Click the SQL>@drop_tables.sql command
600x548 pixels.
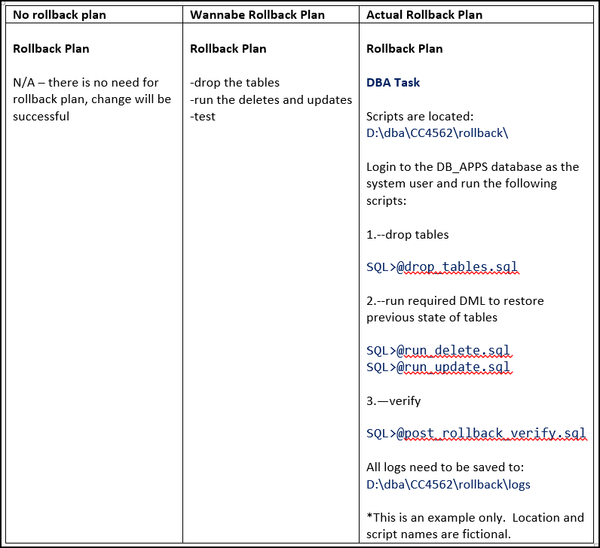(x=442, y=267)
